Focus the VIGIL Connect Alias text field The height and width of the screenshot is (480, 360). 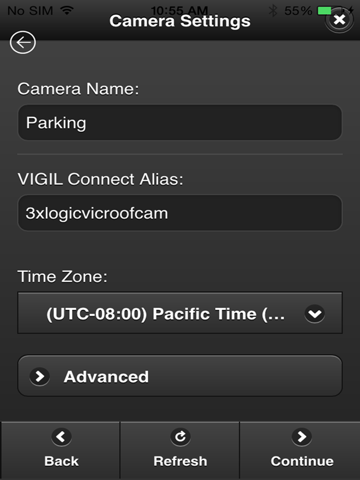click(180, 213)
